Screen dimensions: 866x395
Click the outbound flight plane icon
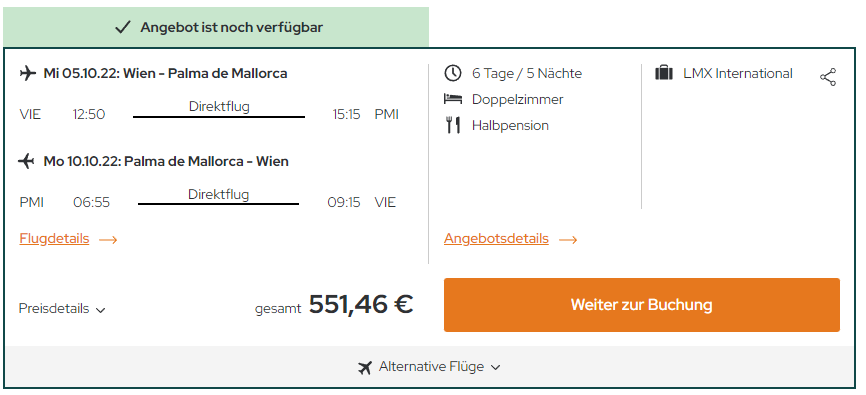(28, 73)
